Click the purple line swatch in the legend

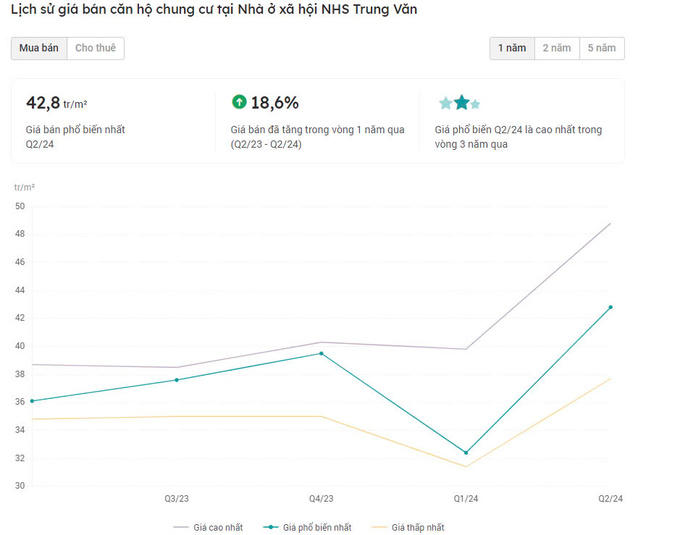coord(181,527)
